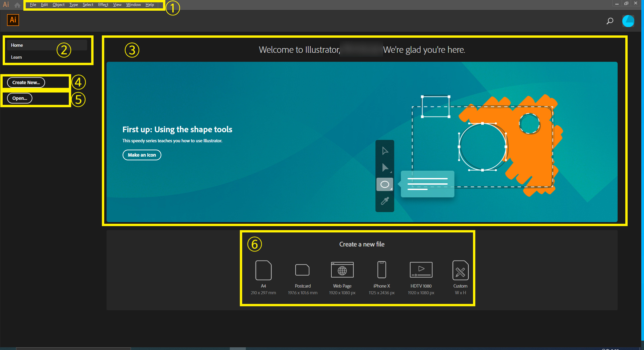This screenshot has height=350, width=644.
Task: Click the Make an Icon button
Action: (142, 155)
